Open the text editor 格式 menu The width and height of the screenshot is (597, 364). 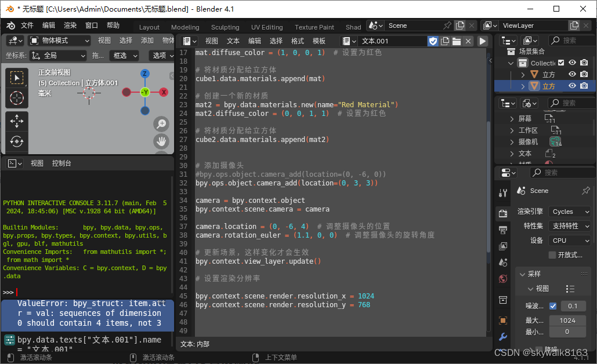pos(298,41)
